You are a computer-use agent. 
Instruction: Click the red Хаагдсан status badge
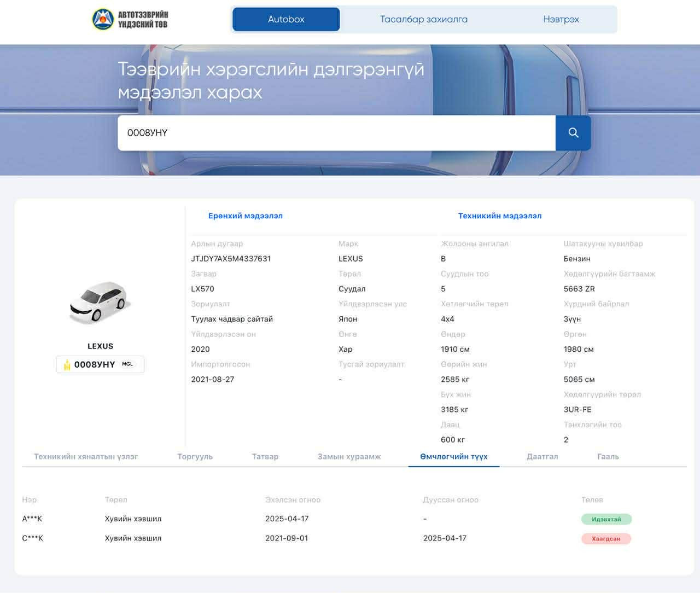(606, 539)
